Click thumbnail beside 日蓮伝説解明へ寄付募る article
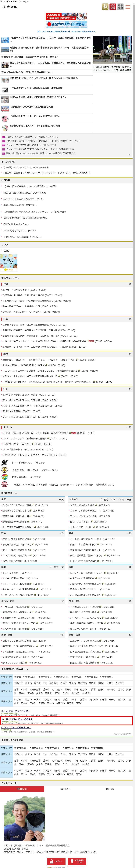The image size is (135, 868). (x=5, y=50)
